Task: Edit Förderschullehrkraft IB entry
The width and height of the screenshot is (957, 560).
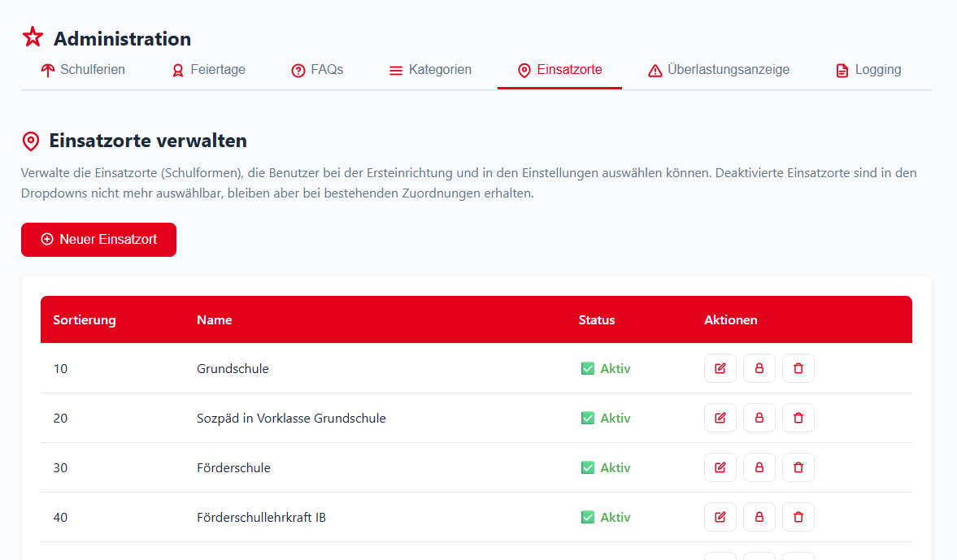Action: pyautogui.click(x=720, y=517)
